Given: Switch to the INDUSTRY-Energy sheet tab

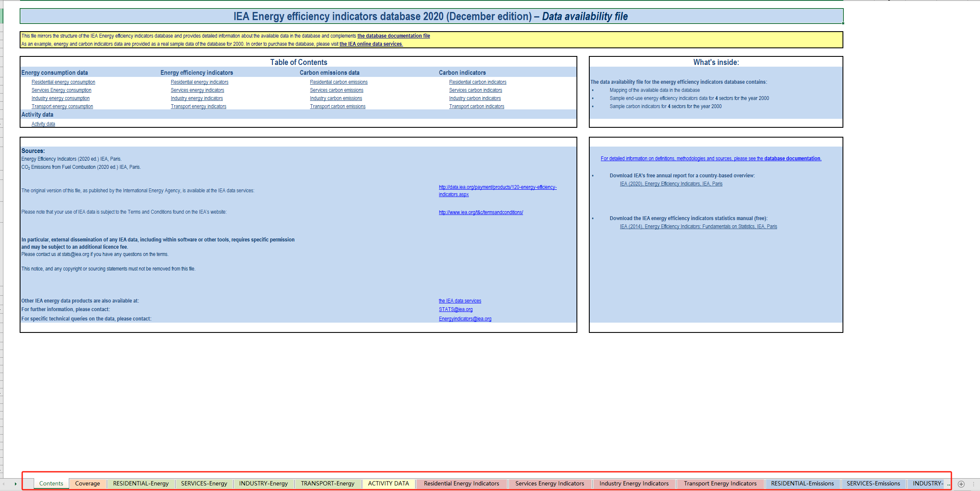Looking at the screenshot, I should tap(263, 483).
